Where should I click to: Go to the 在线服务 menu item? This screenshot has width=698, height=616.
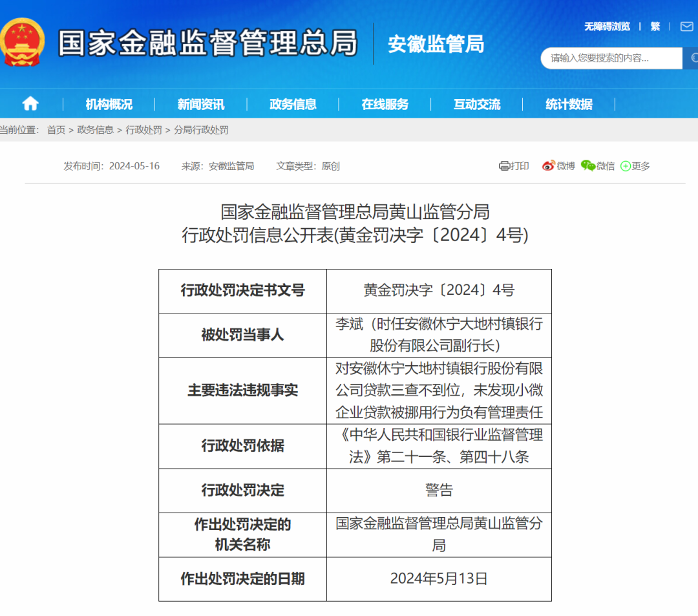click(385, 104)
